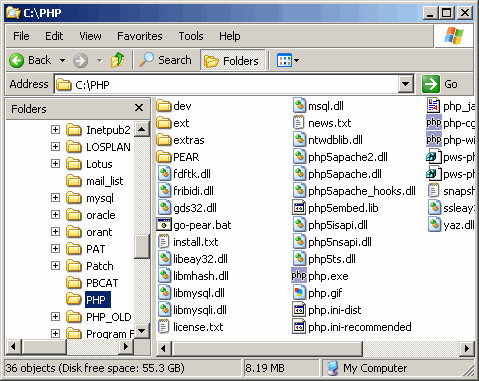Expand the Patch tree node
Viewport: 479px width, 381px height.
point(55,265)
